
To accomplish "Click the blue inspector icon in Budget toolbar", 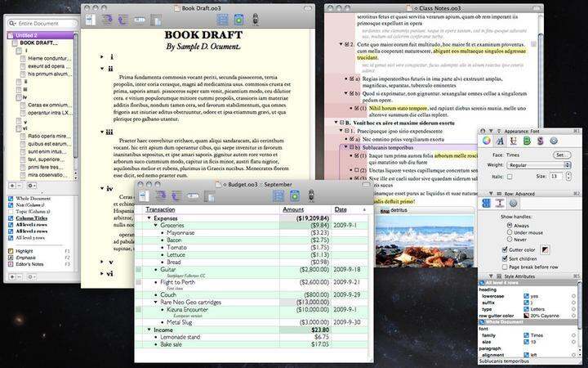I will 295,195.
